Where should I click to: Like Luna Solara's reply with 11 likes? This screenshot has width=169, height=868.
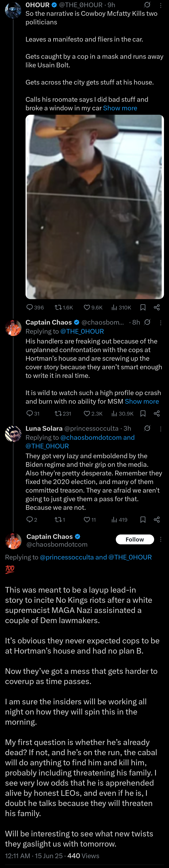tap(90, 520)
